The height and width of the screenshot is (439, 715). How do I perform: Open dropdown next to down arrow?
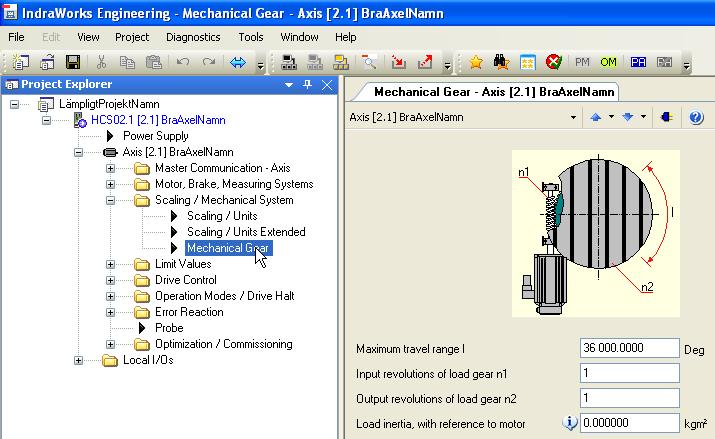(x=643, y=117)
